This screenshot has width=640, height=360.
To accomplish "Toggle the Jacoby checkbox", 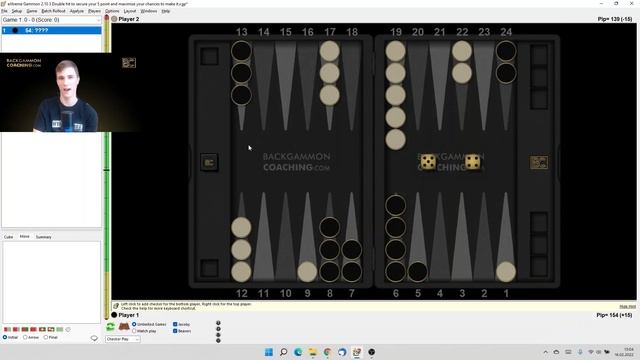I will [x=175, y=324].
